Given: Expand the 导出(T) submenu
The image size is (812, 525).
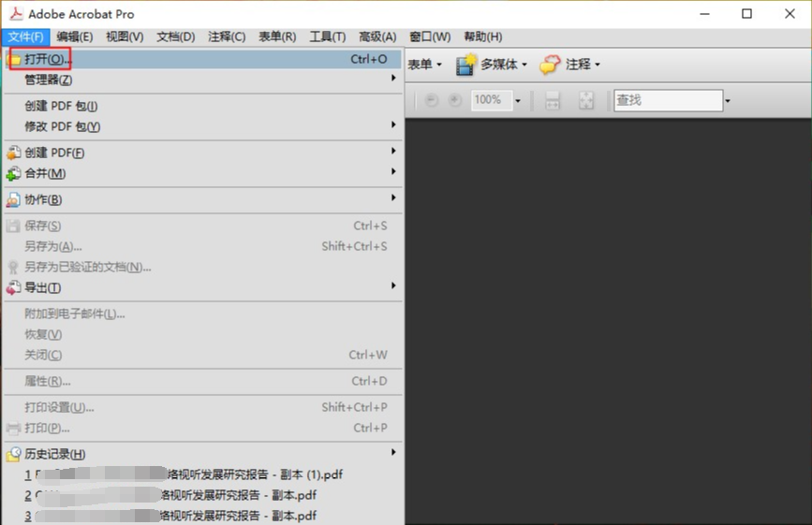Looking at the screenshot, I should point(203,287).
